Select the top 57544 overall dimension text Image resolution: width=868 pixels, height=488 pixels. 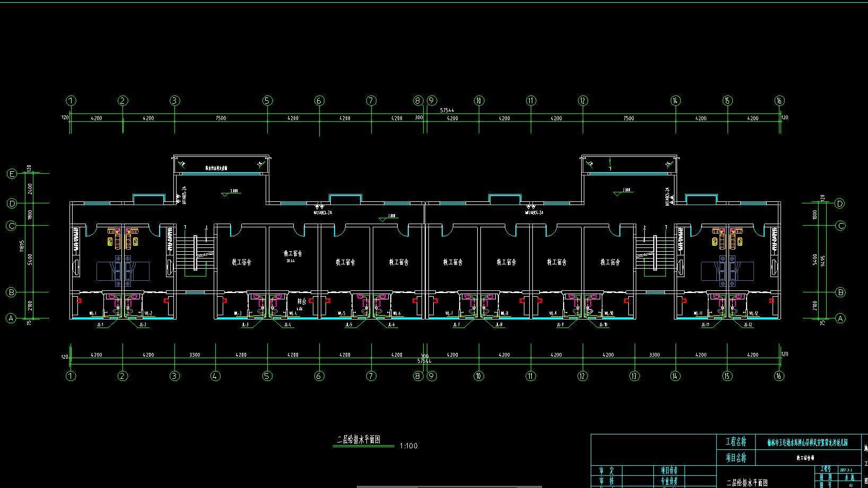tap(447, 111)
